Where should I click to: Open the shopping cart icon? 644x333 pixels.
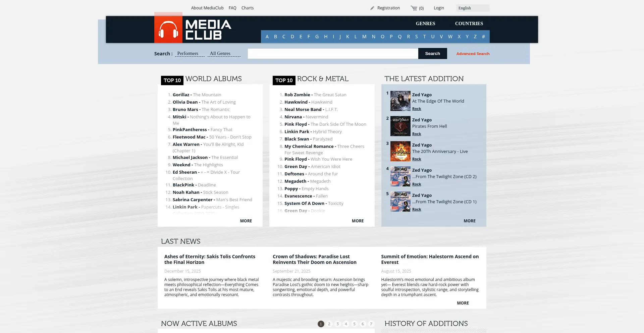click(414, 8)
